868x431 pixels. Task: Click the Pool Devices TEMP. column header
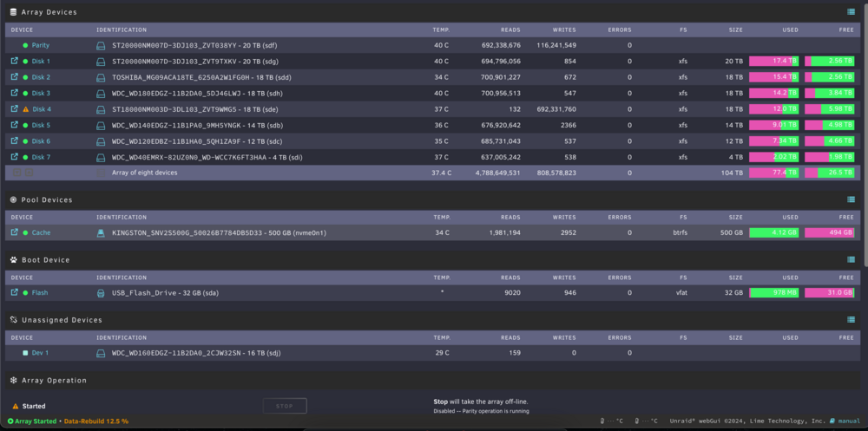click(441, 218)
